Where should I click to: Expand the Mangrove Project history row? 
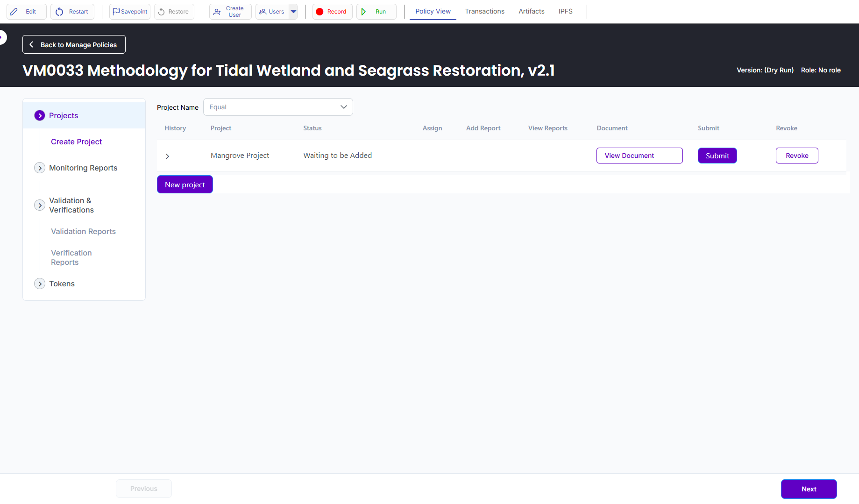pos(167,156)
